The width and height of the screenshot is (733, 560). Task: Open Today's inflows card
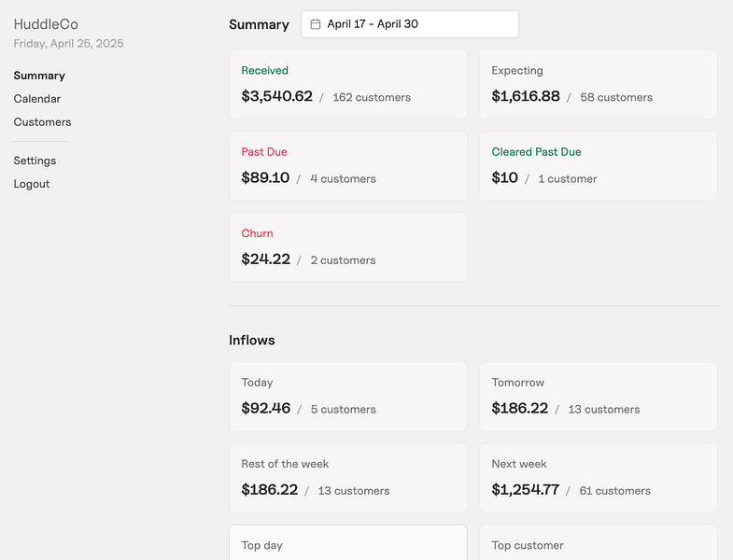[347, 396]
